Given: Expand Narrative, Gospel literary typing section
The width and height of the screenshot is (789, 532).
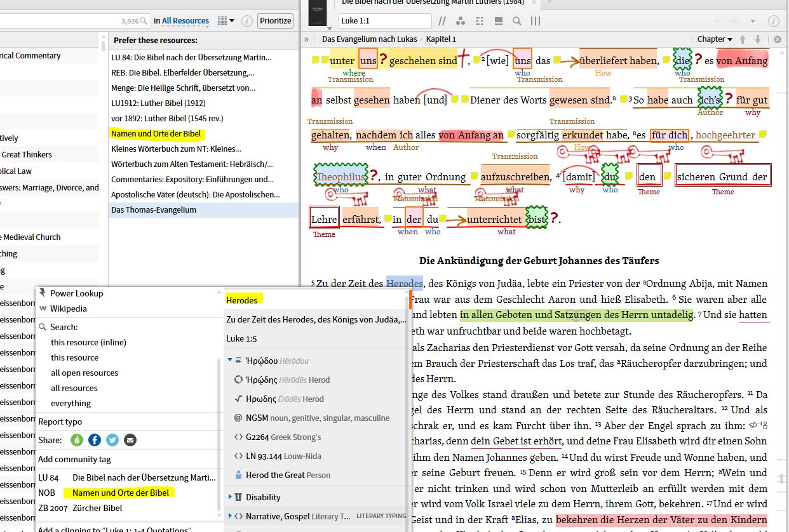Looking at the screenshot, I should click(x=231, y=516).
